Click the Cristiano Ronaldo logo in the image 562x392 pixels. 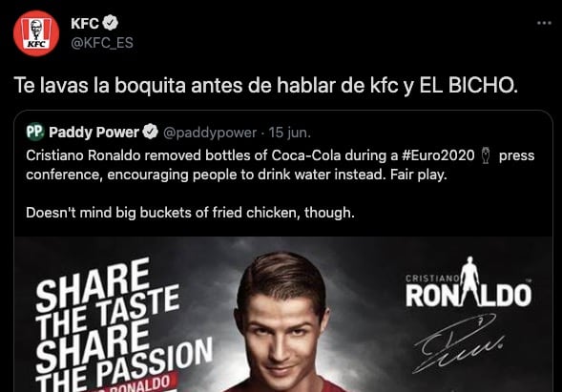468,282
